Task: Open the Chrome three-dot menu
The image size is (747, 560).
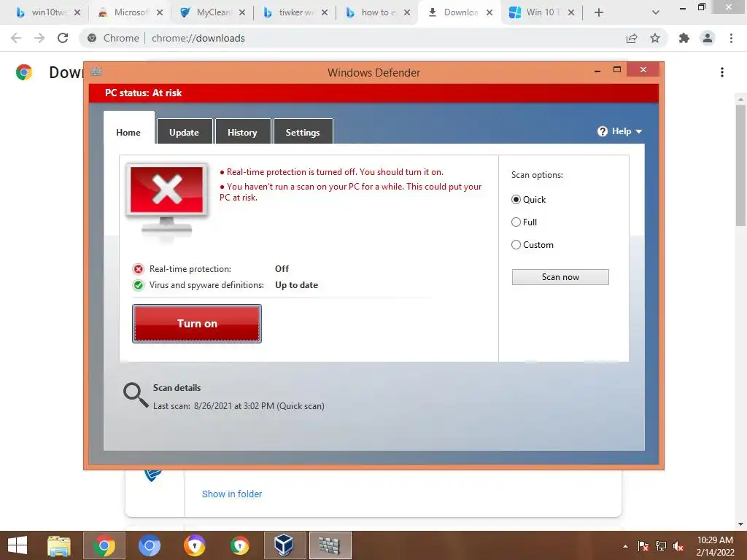Action: (731, 38)
